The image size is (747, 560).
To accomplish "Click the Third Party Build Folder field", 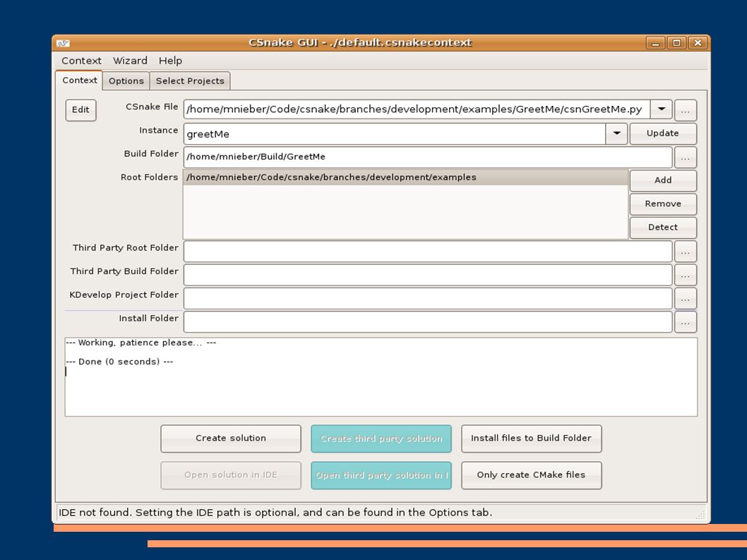I will (x=428, y=275).
